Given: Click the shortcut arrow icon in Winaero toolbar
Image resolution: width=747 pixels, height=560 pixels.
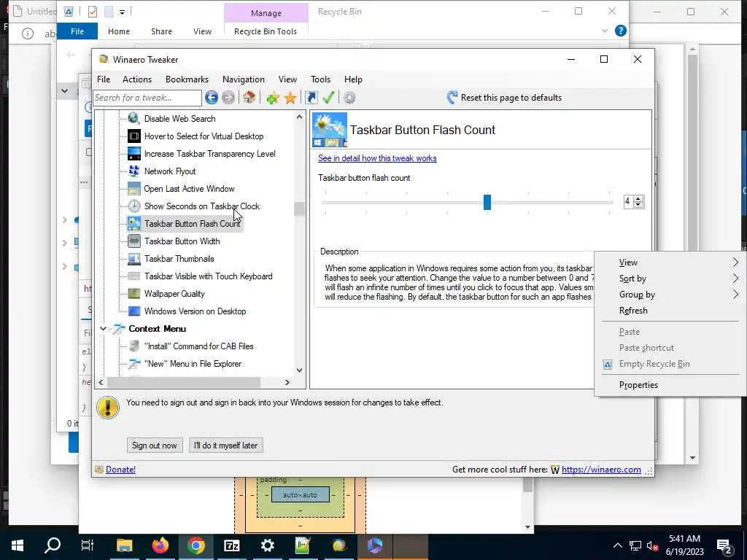Looking at the screenshot, I should pyautogui.click(x=311, y=98).
